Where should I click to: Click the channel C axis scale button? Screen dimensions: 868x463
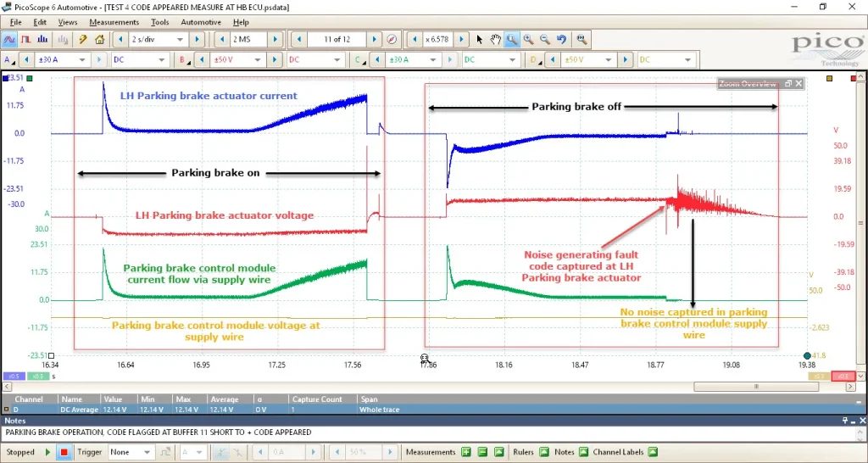[37, 376]
